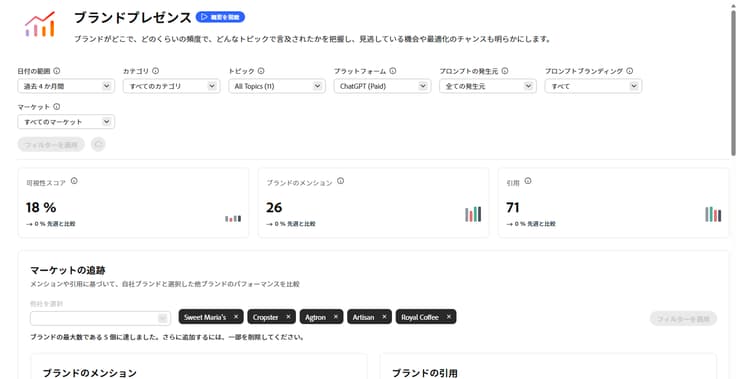Click the 71 citations value
Screen dimensions: 750x379
tap(513, 207)
